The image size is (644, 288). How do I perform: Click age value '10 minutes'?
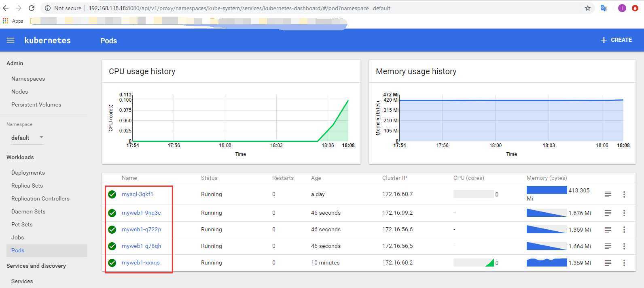325,262
